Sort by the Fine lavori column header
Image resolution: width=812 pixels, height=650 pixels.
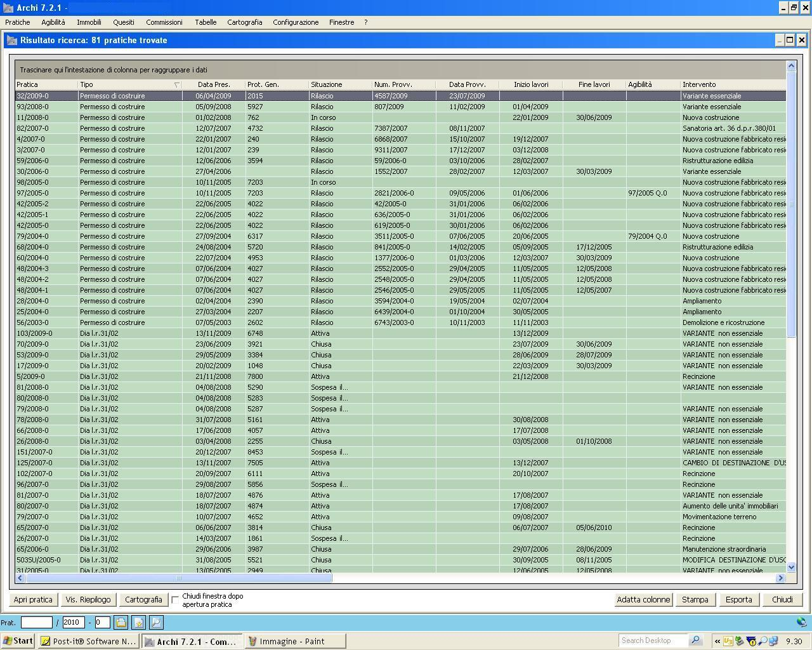click(594, 84)
